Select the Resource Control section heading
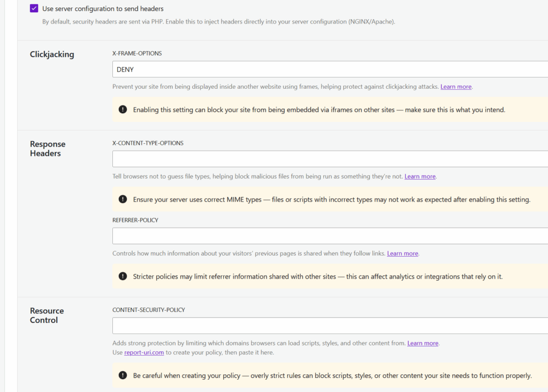 tap(47, 316)
